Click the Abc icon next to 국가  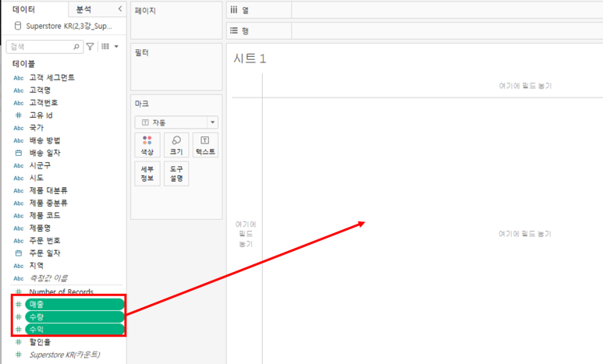coord(19,128)
